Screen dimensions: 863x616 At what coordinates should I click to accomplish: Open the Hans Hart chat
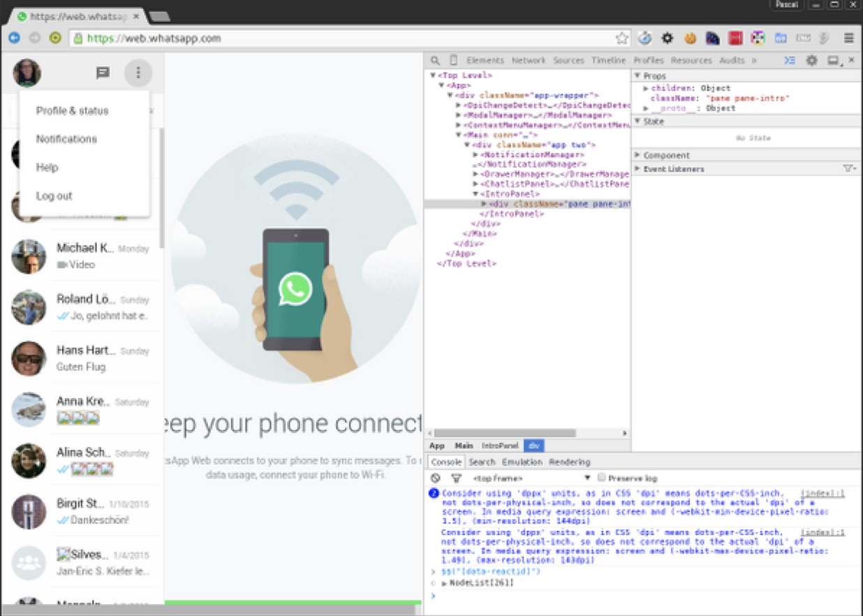(82, 358)
